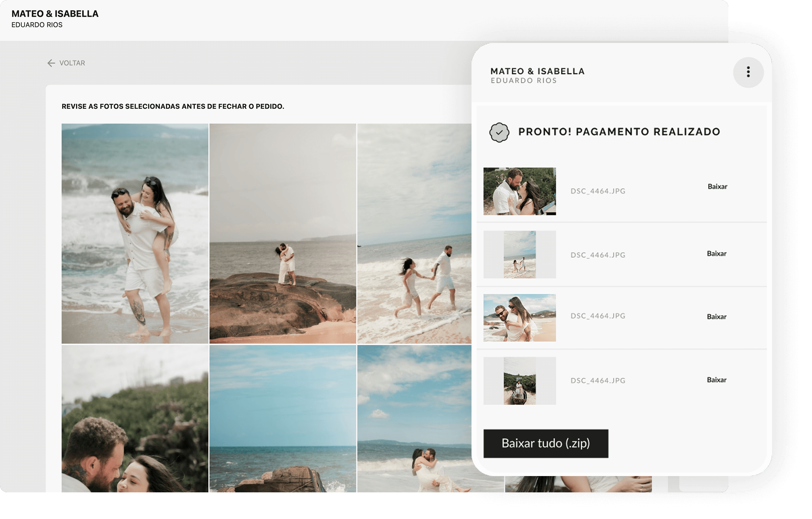This screenshot has width=812, height=519.
Task: Click Baixar for the second listed photo
Action: 716,254
